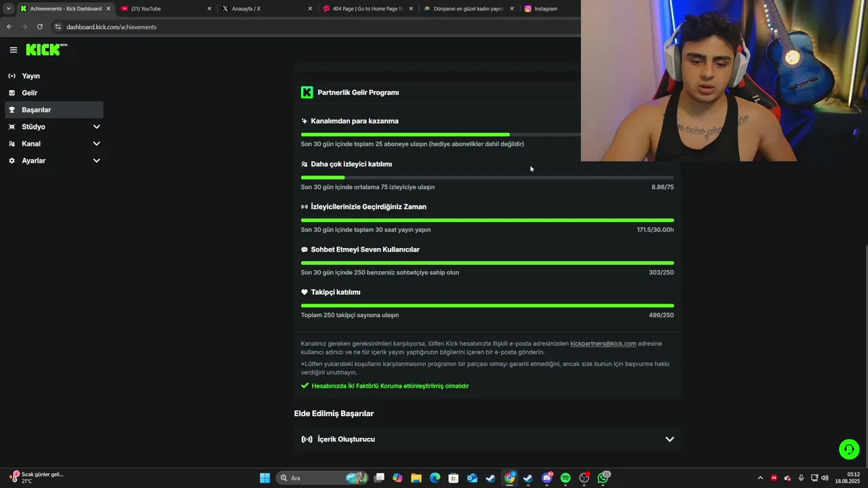This screenshot has width=868, height=488.
Task: Close the Achievements - Kick Dashboard tab
Action: [x=108, y=9]
